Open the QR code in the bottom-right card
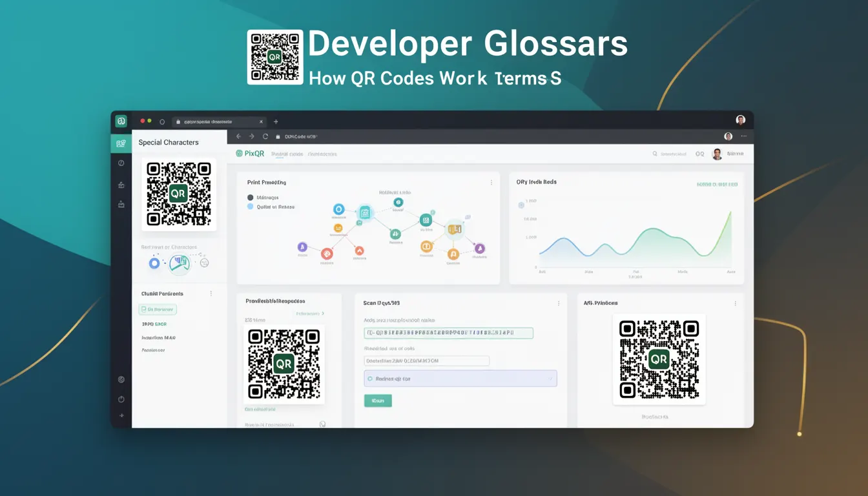Viewport: 868px width, 496px height. coord(659,359)
